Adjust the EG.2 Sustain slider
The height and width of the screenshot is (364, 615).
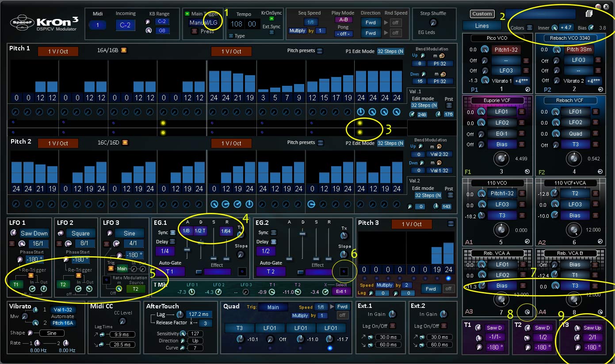pos(316,259)
